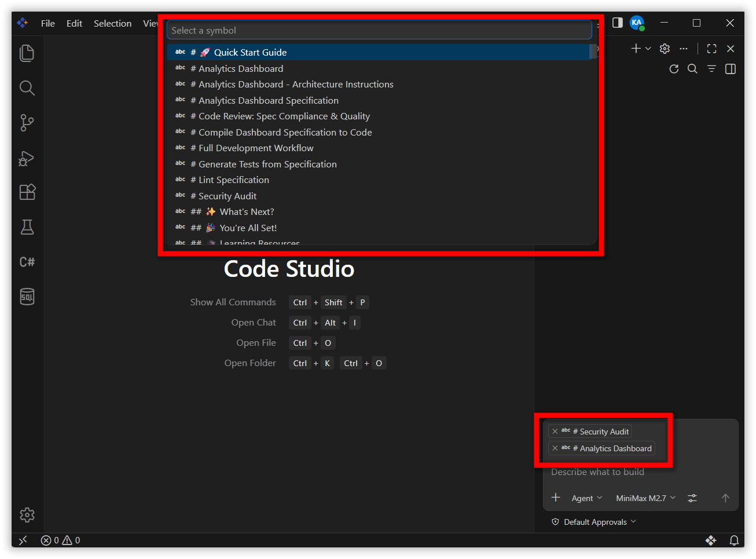Screen dimensions: 756x559
Task: Open the Explorer files icon in sidebar
Action: pyautogui.click(x=27, y=53)
